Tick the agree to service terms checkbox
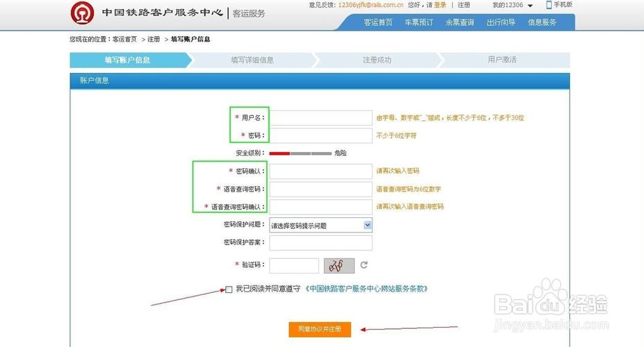Image resolution: width=644 pixels, height=347 pixels. (x=229, y=289)
